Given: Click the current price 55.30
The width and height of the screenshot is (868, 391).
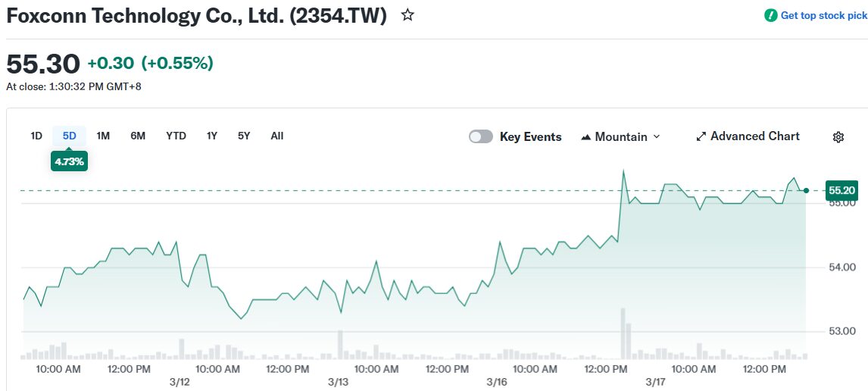Looking at the screenshot, I should tap(43, 64).
